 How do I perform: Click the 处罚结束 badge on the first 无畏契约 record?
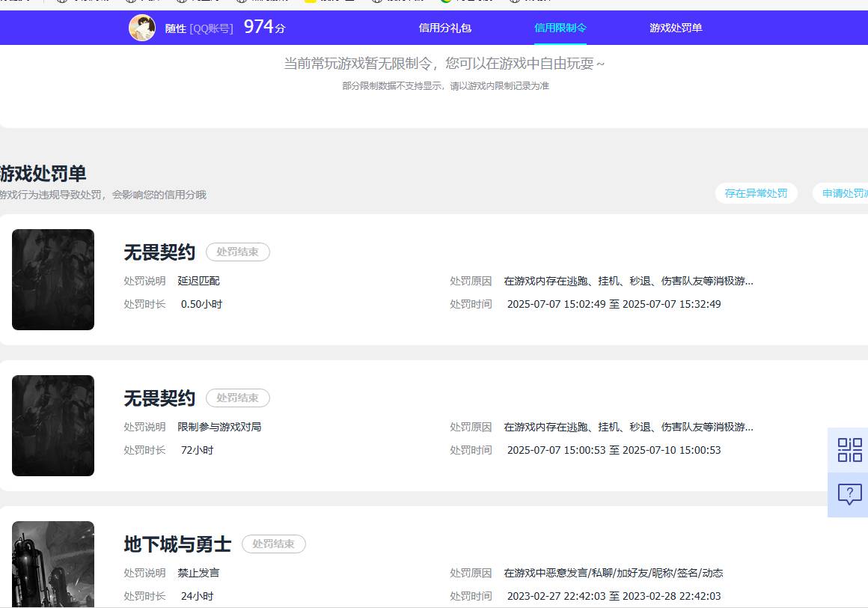(238, 252)
